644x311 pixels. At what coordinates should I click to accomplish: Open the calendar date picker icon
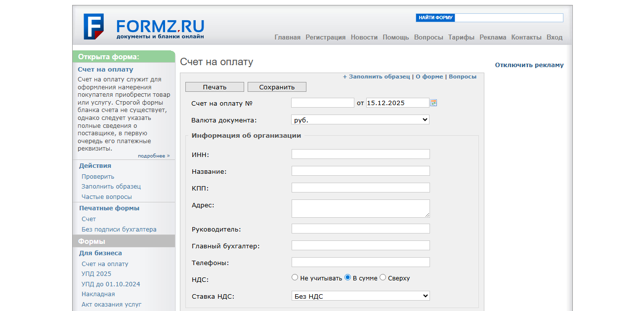433,103
